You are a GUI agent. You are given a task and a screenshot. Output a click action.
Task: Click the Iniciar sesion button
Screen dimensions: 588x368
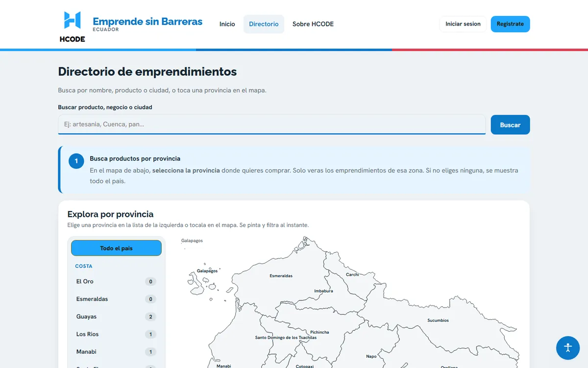463,24
